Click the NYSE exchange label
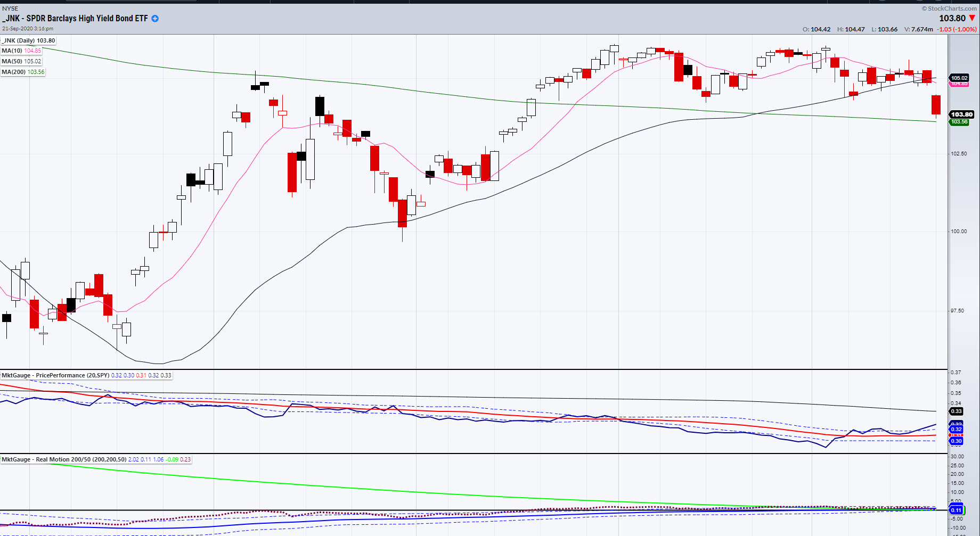The image size is (980, 536). 10,9
